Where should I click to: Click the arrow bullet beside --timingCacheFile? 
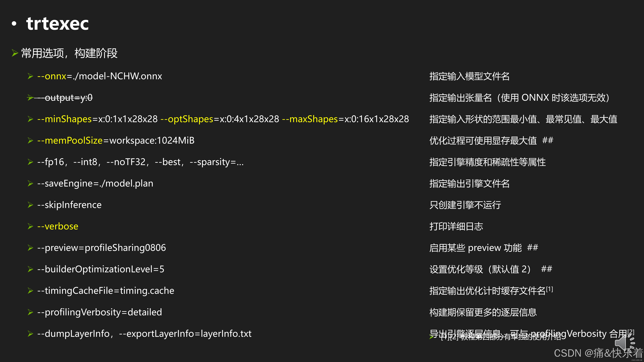click(x=30, y=291)
